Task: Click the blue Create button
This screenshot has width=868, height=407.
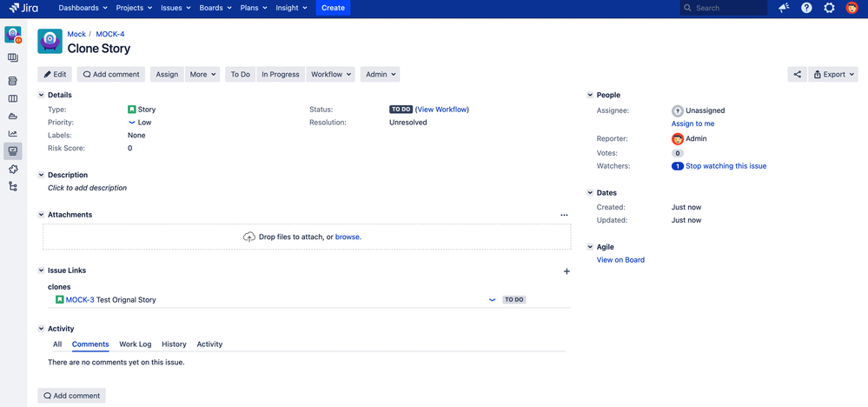Action: click(334, 8)
